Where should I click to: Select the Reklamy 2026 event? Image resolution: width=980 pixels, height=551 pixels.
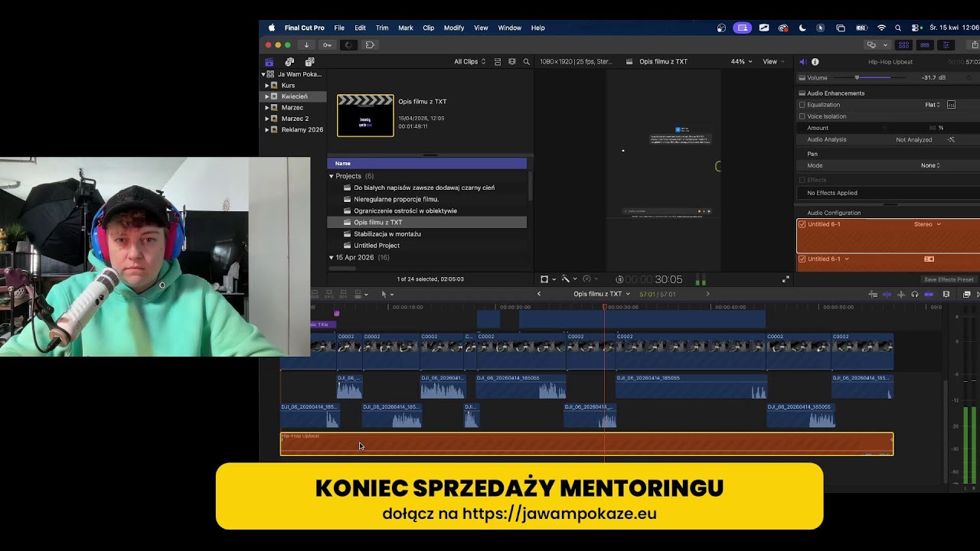pyautogui.click(x=302, y=129)
